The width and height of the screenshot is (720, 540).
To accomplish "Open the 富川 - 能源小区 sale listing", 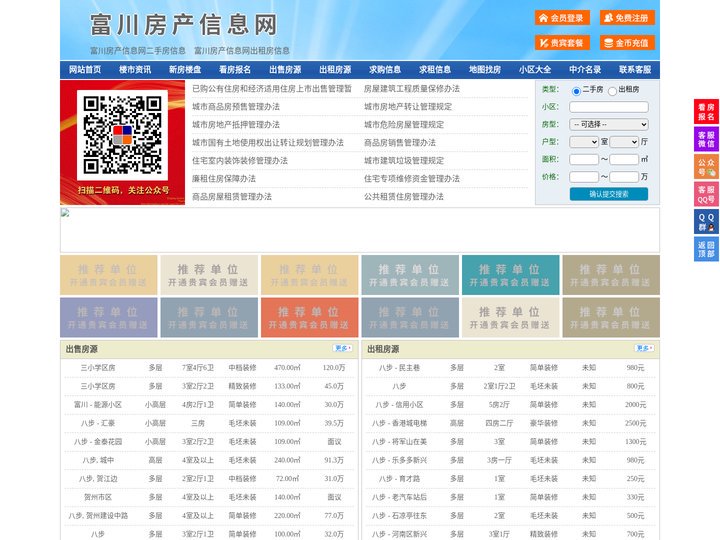I will (x=98, y=405).
